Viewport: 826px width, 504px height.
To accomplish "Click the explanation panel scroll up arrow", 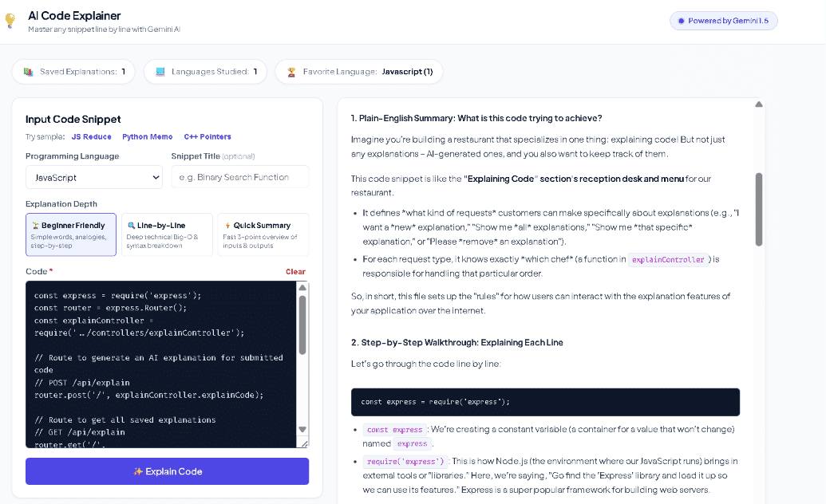I will tap(759, 104).
